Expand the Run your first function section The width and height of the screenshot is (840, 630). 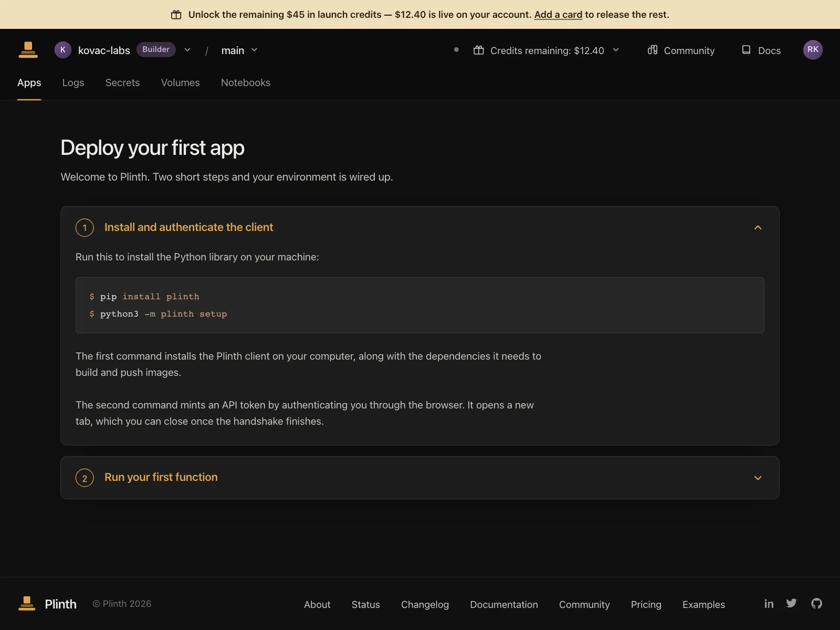tap(758, 478)
